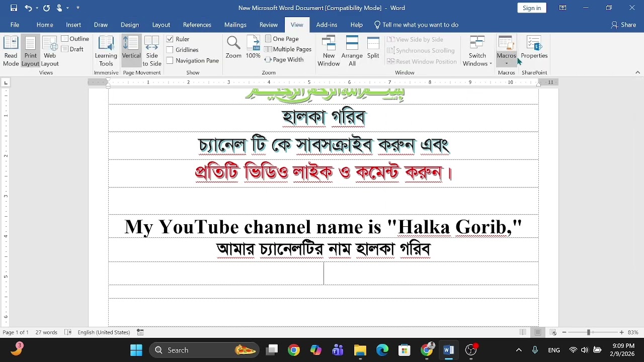Undo the last action

click(x=28, y=8)
